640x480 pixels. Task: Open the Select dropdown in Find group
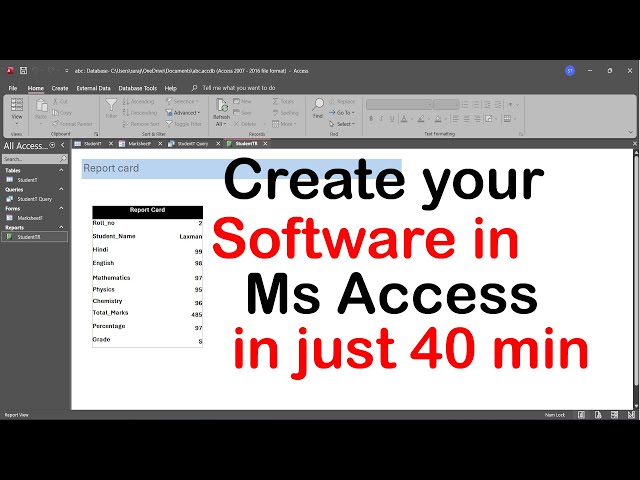(x=342, y=124)
